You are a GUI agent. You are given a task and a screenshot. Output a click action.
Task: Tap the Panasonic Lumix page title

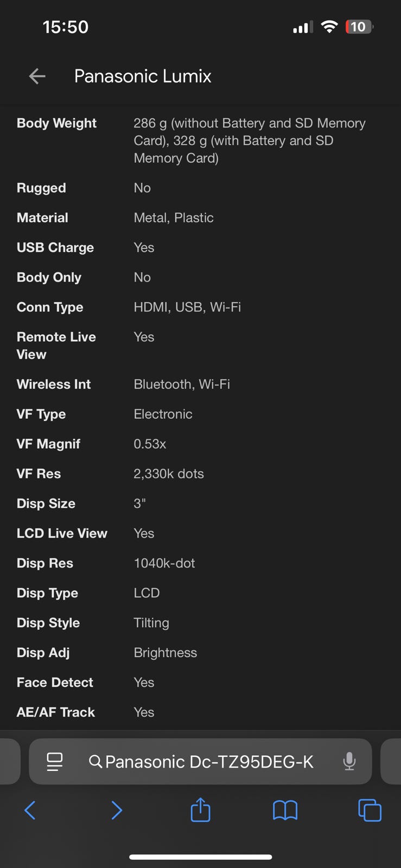pos(143,76)
